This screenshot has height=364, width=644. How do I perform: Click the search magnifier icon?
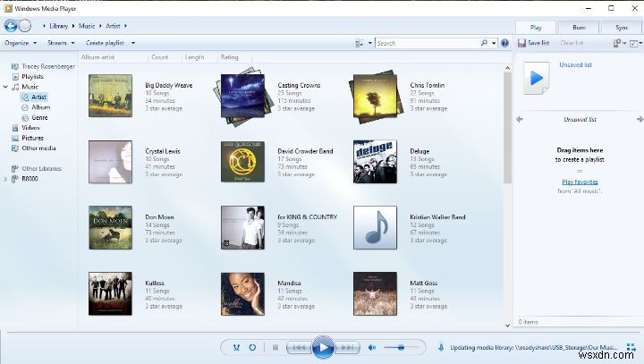pos(484,43)
